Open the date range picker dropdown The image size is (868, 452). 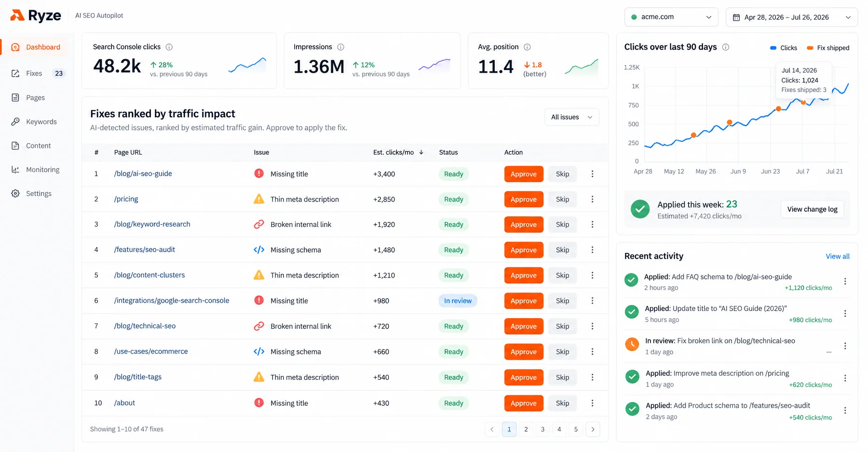(792, 17)
